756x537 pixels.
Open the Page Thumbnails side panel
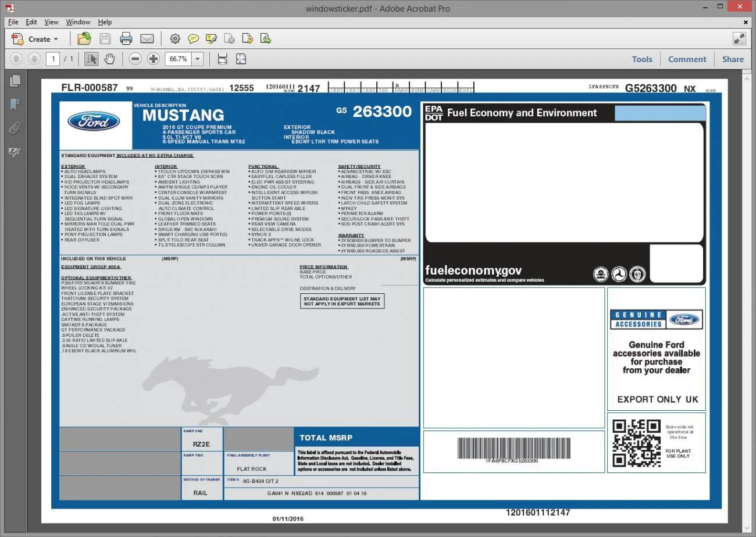15,81
